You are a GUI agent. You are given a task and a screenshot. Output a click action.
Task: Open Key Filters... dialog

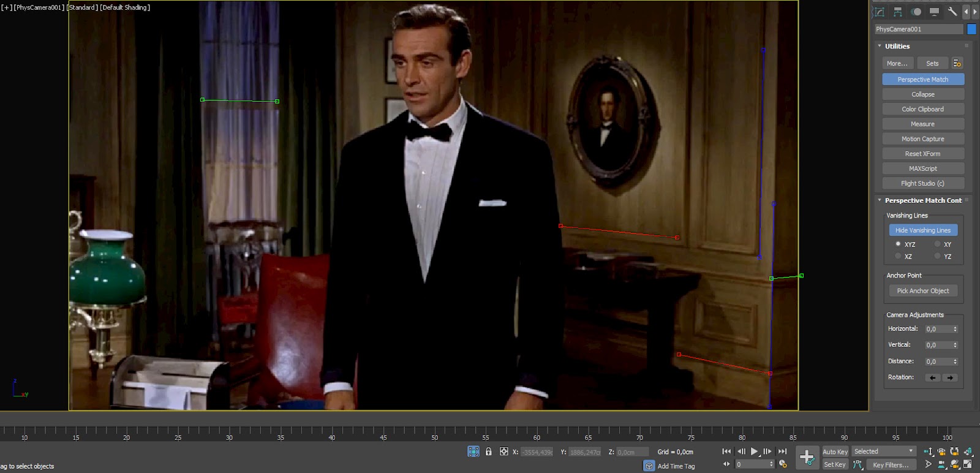coord(891,465)
